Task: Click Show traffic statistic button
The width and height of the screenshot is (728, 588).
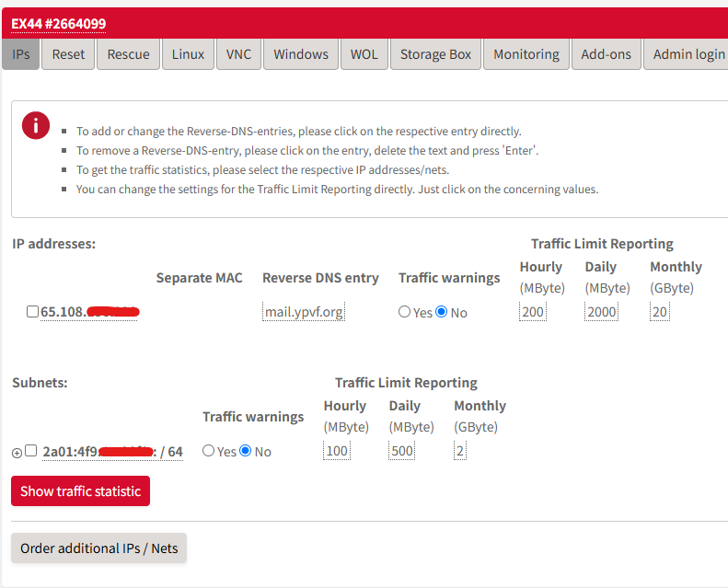Action: [x=80, y=491]
